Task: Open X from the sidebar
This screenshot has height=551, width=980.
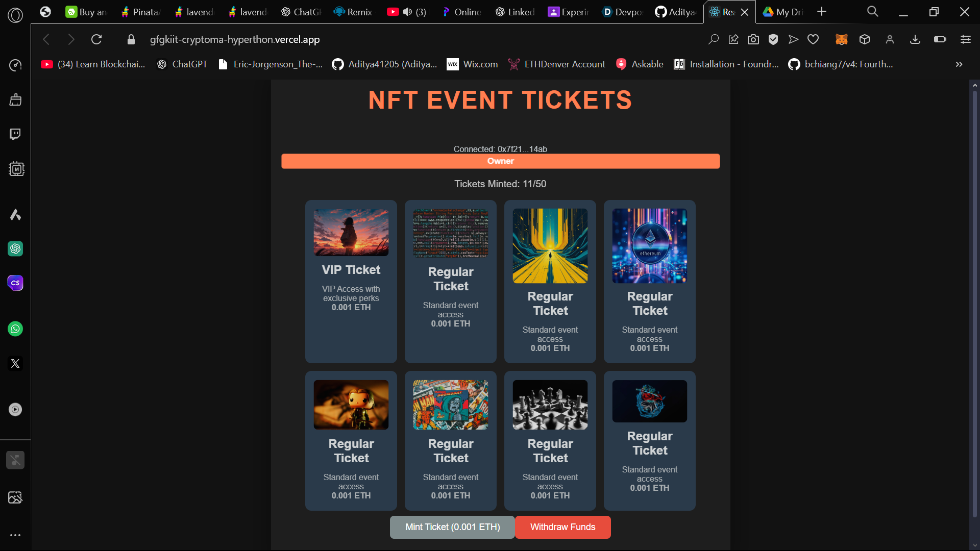Action: click(x=15, y=363)
